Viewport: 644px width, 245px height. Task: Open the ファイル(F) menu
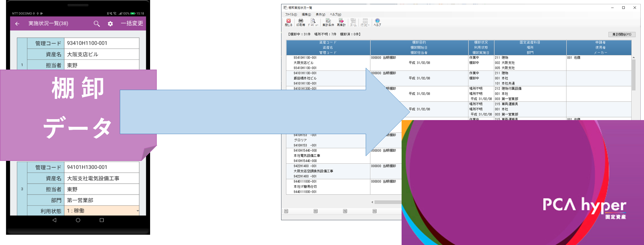291,15
